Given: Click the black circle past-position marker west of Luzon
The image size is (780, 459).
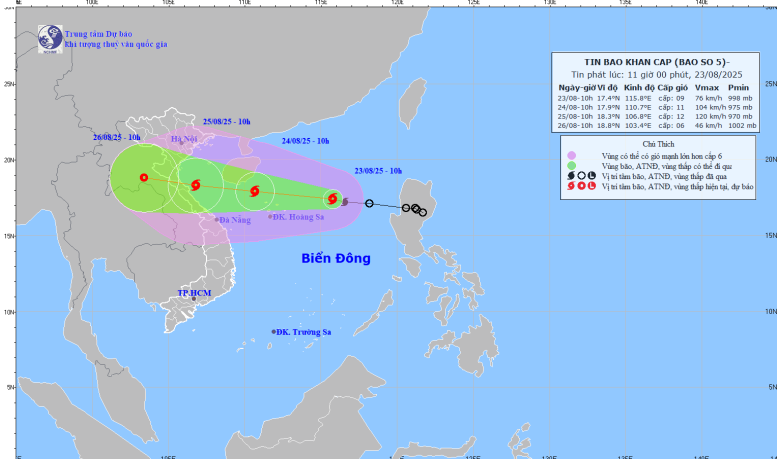Looking at the screenshot, I should pos(369,204).
